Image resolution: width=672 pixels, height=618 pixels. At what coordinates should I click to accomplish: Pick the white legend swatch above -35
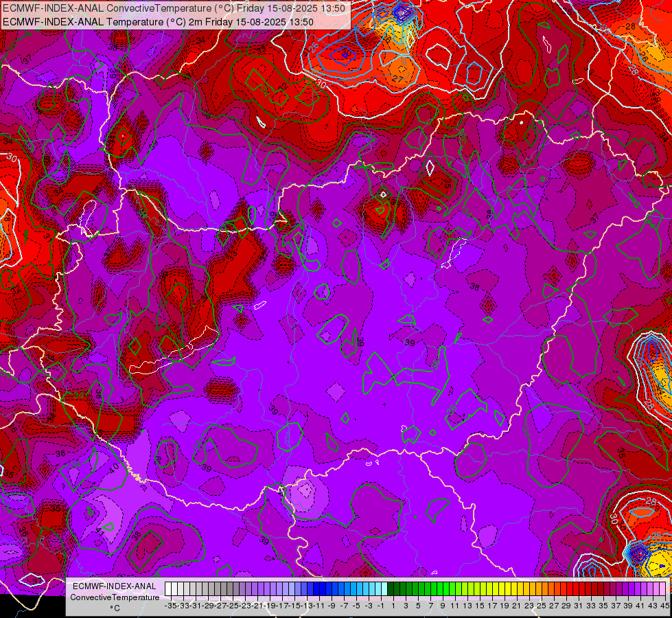click(168, 588)
